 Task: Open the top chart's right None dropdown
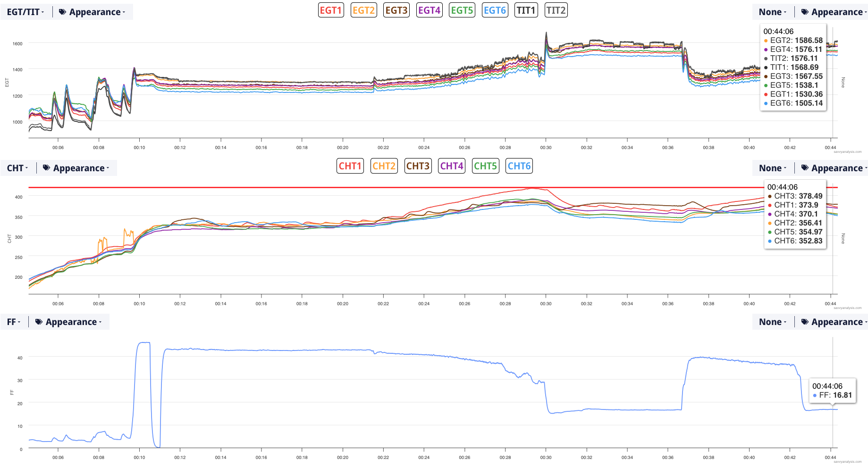coord(772,12)
